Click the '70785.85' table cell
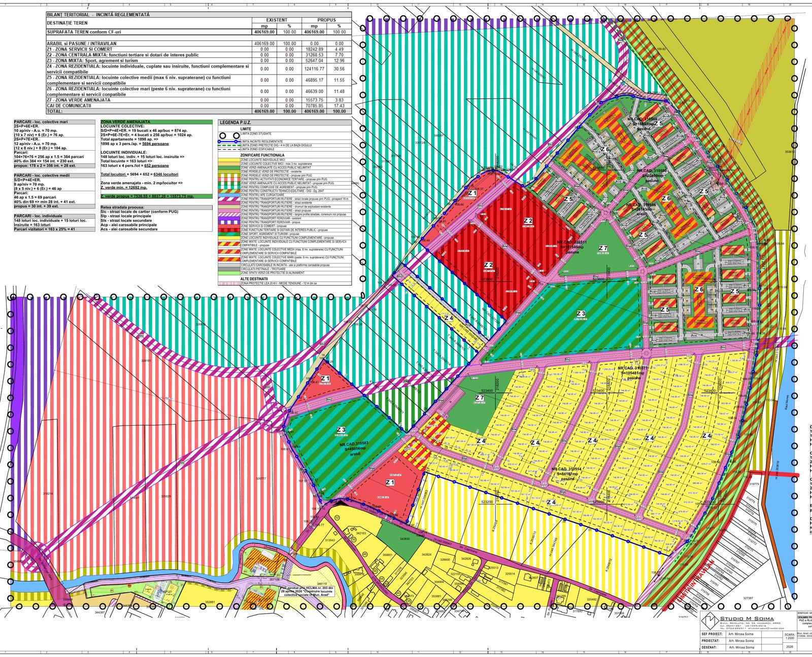812x657 pixels. point(315,106)
